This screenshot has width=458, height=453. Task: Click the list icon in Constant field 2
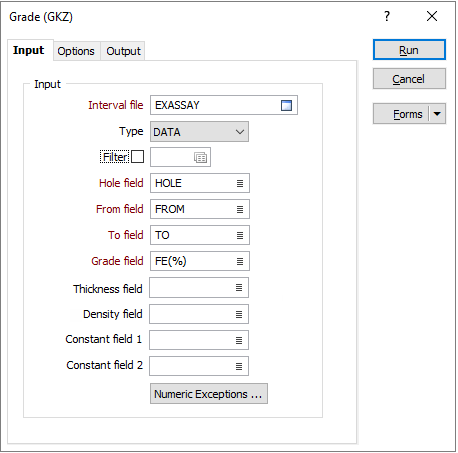239,366
